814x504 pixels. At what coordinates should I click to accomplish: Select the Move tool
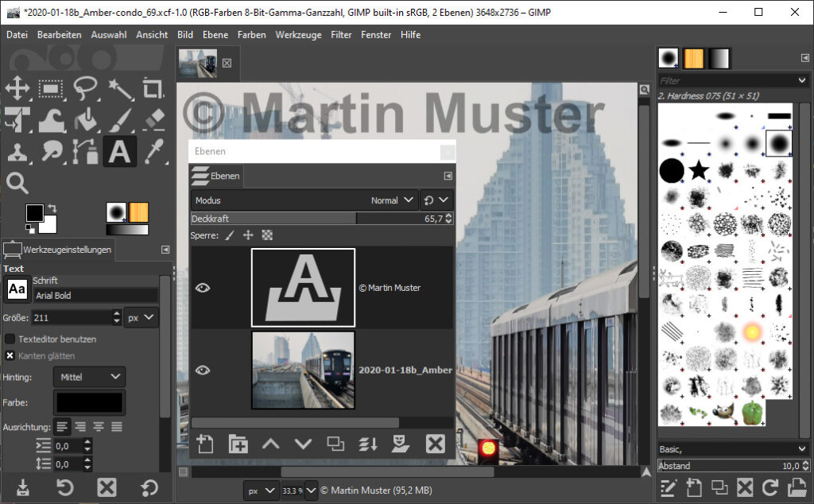tap(17, 88)
